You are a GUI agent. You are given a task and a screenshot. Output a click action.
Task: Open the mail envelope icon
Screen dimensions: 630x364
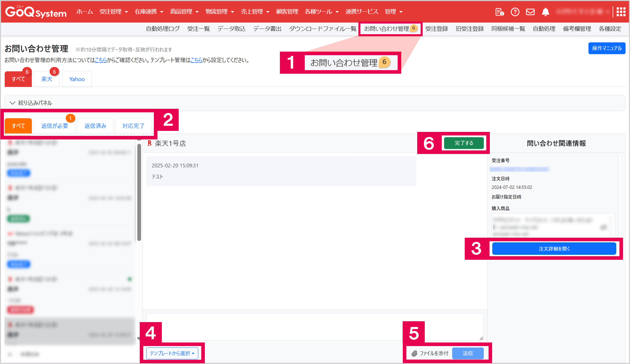(530, 12)
